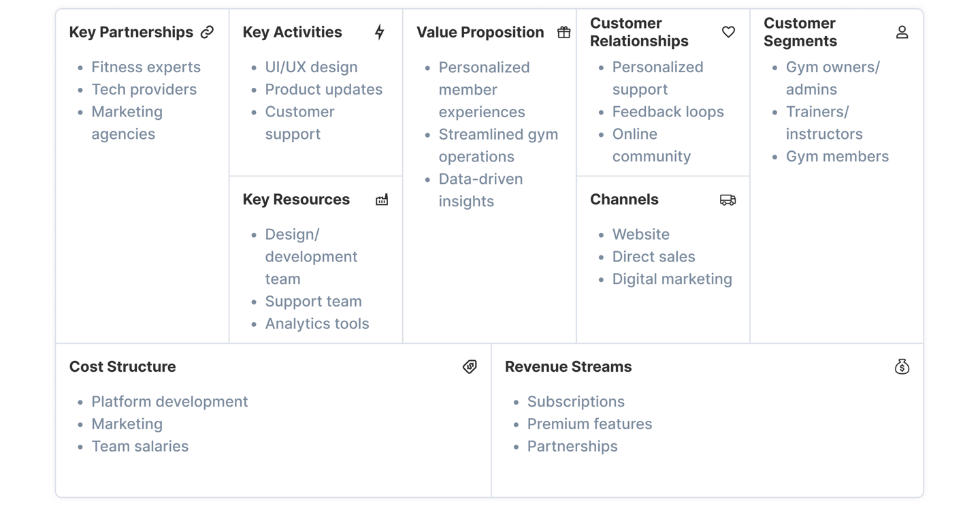Viewport: 980px width, 506px height.
Task: Click the 'Data-driven insights' bullet
Action: [x=480, y=190]
